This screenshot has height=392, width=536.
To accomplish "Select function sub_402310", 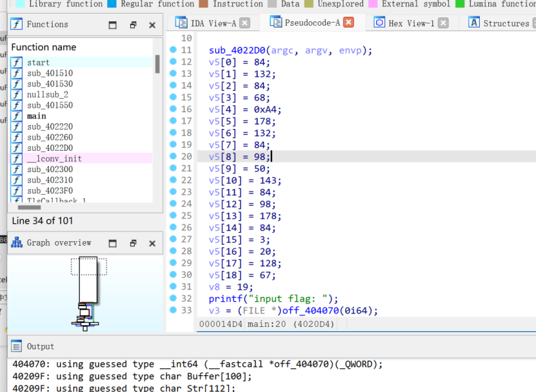I will 81,180.
